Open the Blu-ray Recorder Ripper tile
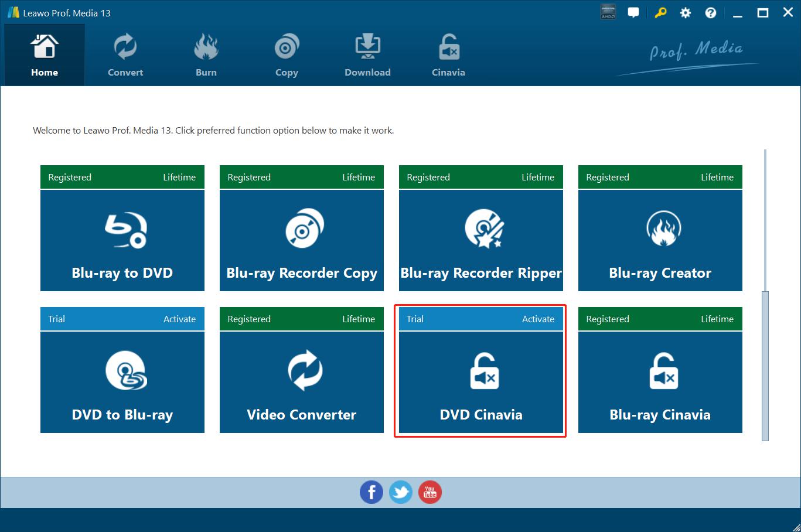 coord(480,240)
